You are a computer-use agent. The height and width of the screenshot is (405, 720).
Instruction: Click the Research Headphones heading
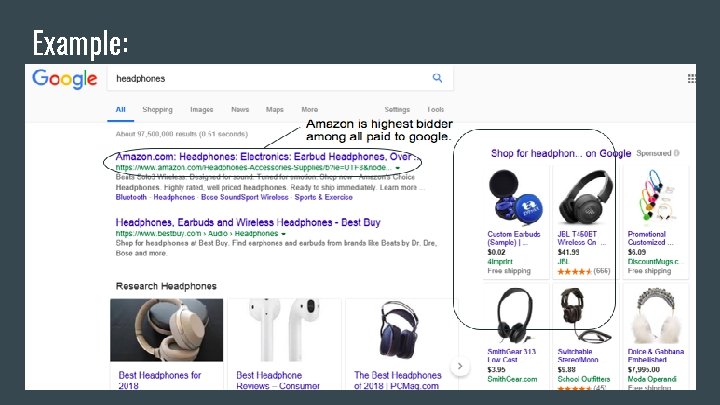pyautogui.click(x=166, y=286)
